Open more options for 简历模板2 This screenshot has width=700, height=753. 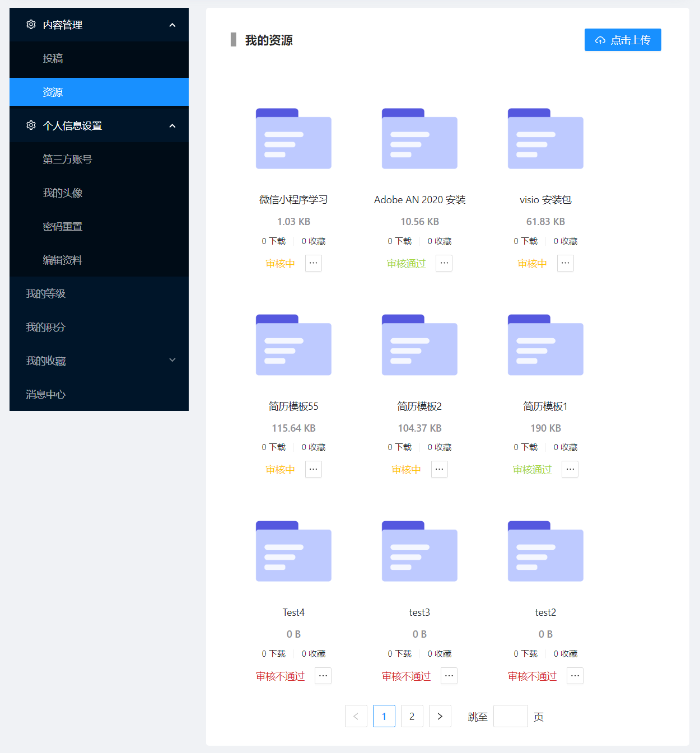(x=440, y=469)
